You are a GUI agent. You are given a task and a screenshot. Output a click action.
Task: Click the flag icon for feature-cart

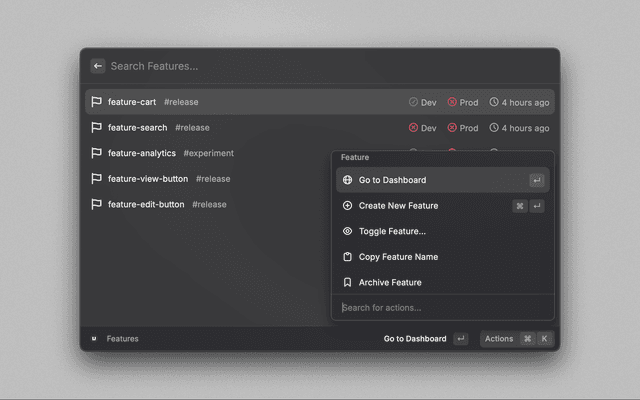coord(97,102)
